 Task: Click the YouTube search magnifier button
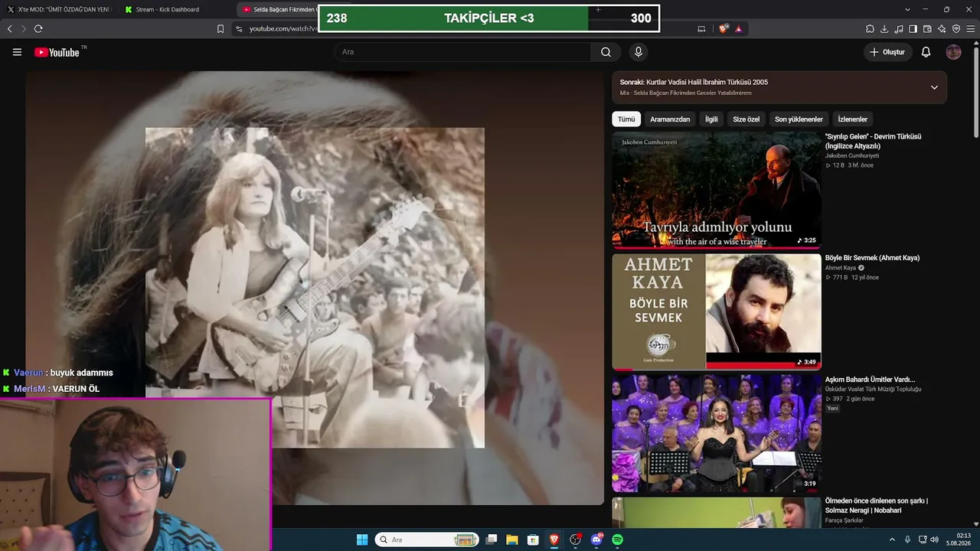pyautogui.click(x=606, y=52)
